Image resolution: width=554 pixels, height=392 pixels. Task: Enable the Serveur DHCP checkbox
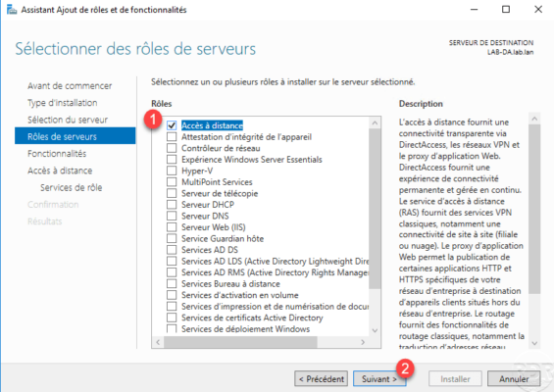[172, 205]
